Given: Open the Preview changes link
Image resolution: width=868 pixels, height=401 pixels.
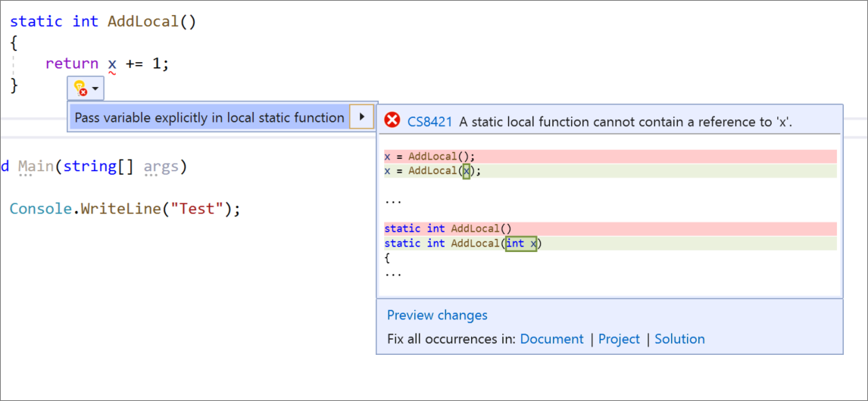Looking at the screenshot, I should [x=437, y=315].
